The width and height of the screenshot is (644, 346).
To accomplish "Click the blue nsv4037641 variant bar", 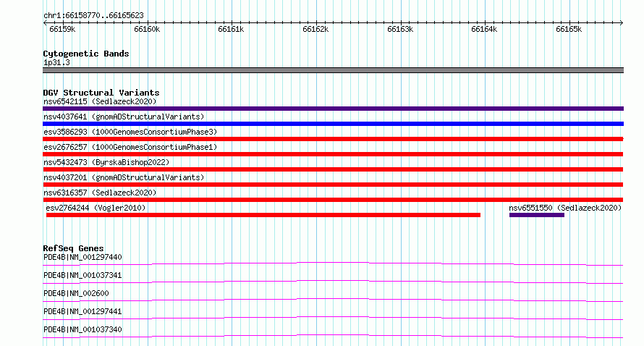I will pyautogui.click(x=333, y=124).
